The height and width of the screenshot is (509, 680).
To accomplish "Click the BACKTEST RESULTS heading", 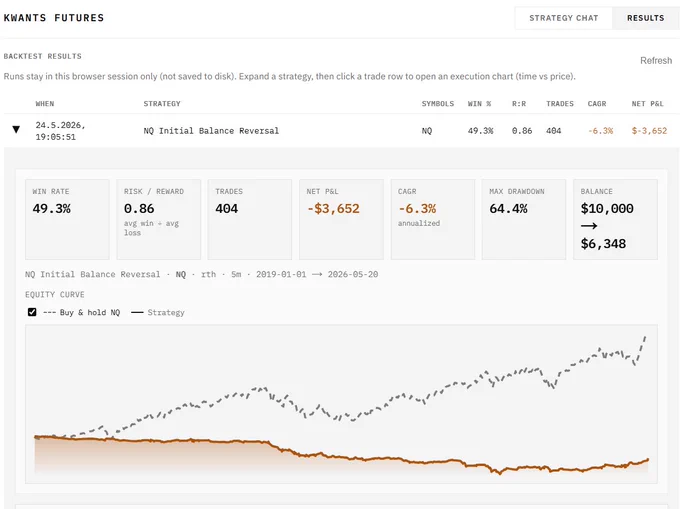I will (42, 56).
